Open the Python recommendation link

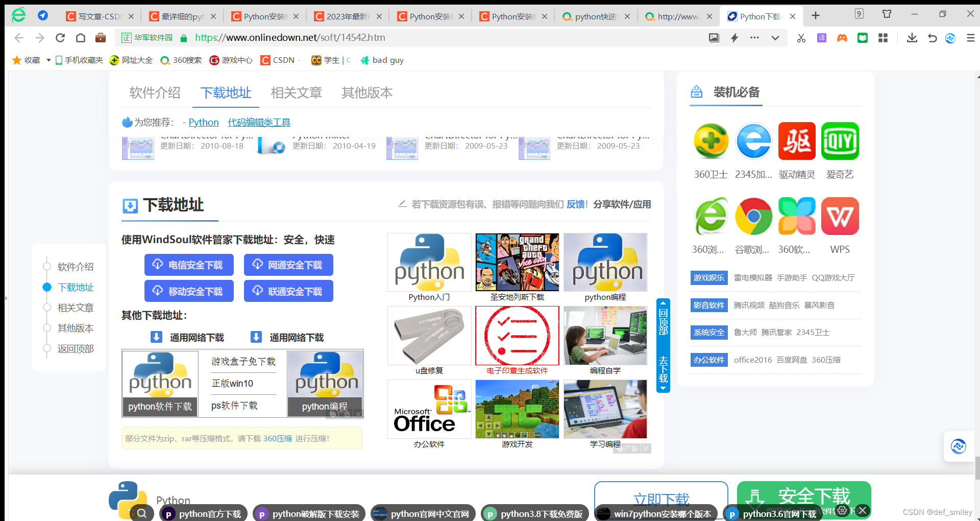click(204, 123)
